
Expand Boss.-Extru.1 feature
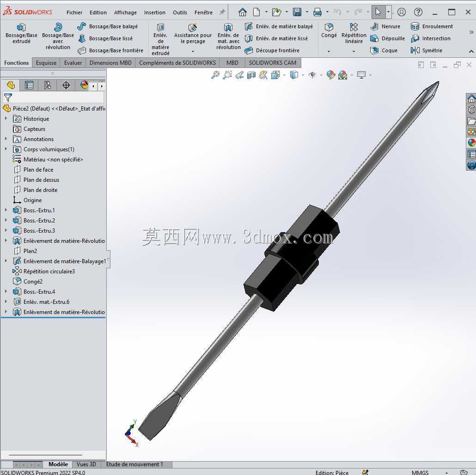pos(6,210)
